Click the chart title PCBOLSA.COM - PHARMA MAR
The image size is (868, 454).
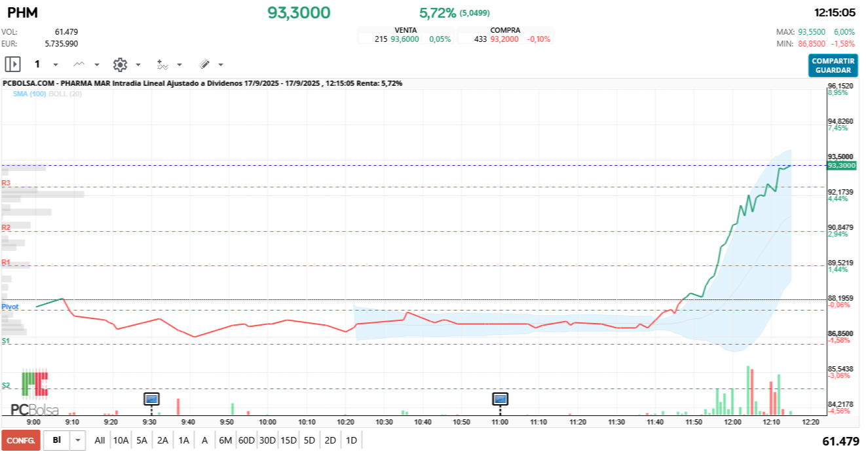tap(56, 83)
